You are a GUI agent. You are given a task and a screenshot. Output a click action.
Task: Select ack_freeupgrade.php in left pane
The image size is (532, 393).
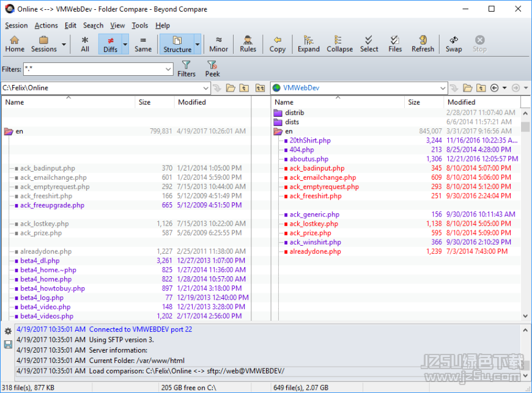(52, 205)
